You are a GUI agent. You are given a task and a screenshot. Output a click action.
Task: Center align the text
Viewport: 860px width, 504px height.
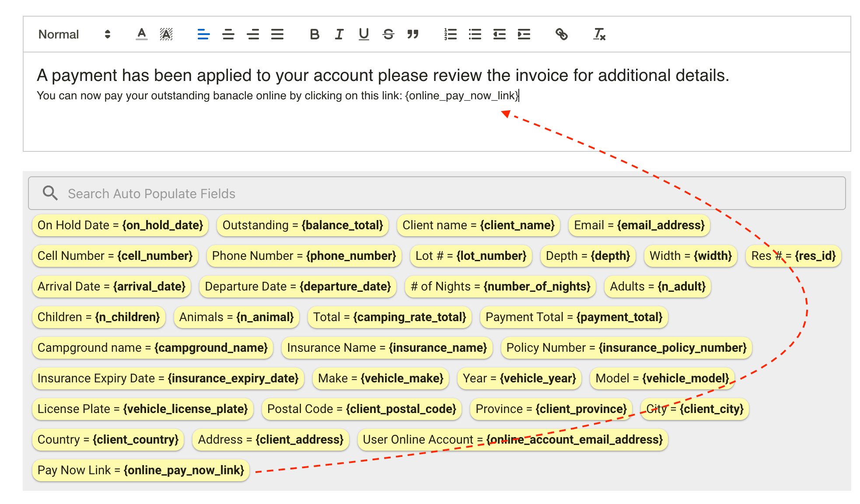pyautogui.click(x=228, y=34)
